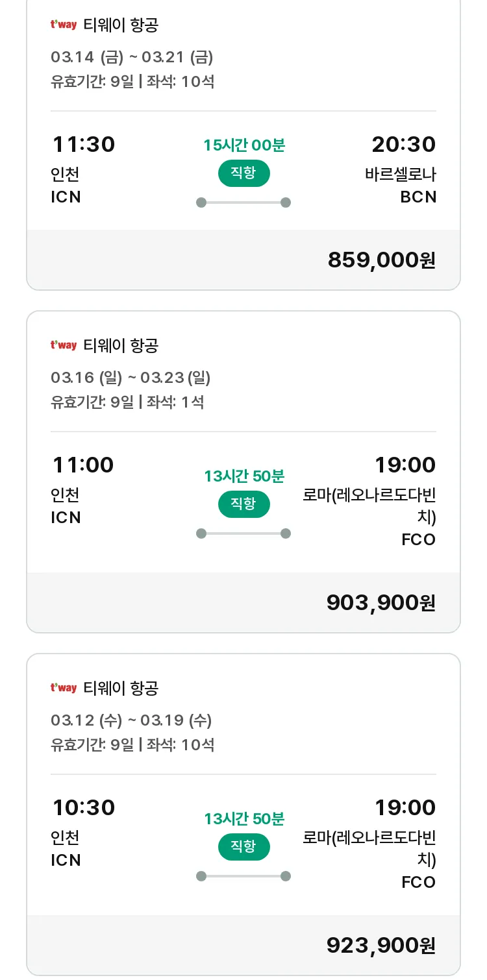Tap 직항 badge on 10:30 Rome flight
The height and width of the screenshot is (980, 487).
click(x=243, y=847)
